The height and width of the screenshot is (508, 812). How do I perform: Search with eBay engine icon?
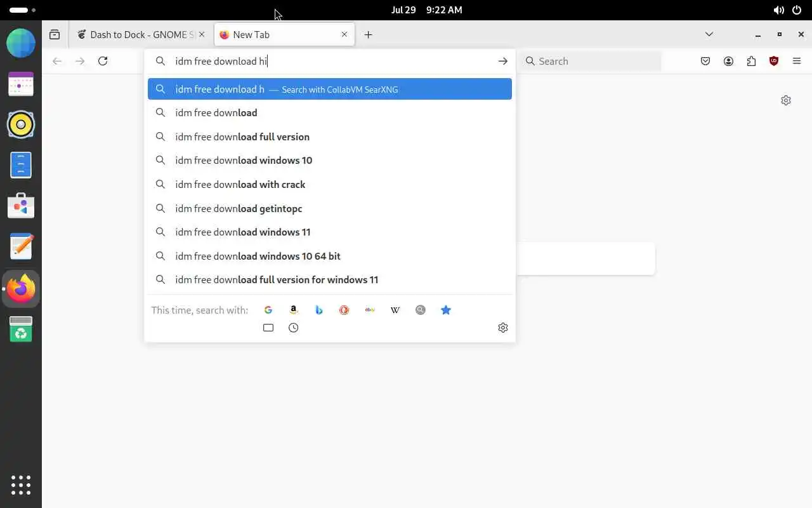(370, 310)
